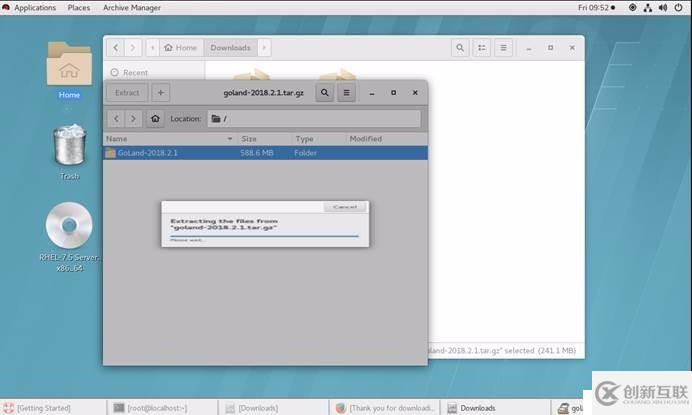Open search in Files window
The height and width of the screenshot is (415, 692).
[x=460, y=48]
